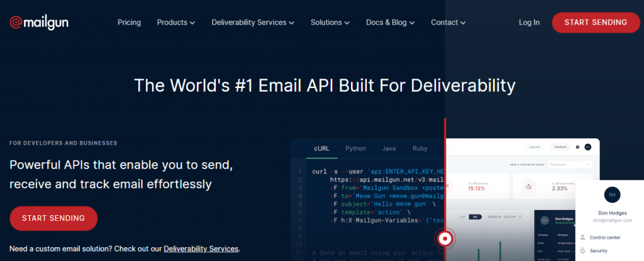Click the help question mark icon
The image size is (644, 261).
tap(577, 147)
